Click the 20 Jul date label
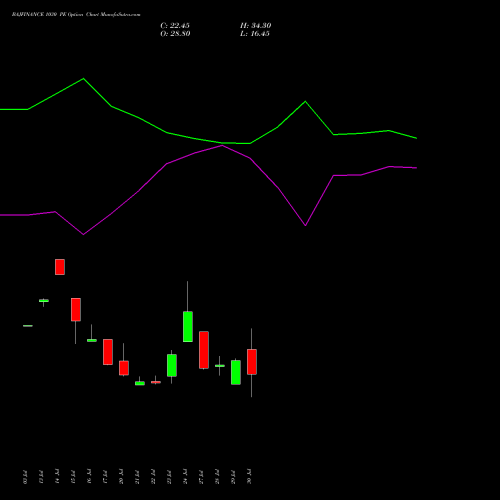 (121, 477)
